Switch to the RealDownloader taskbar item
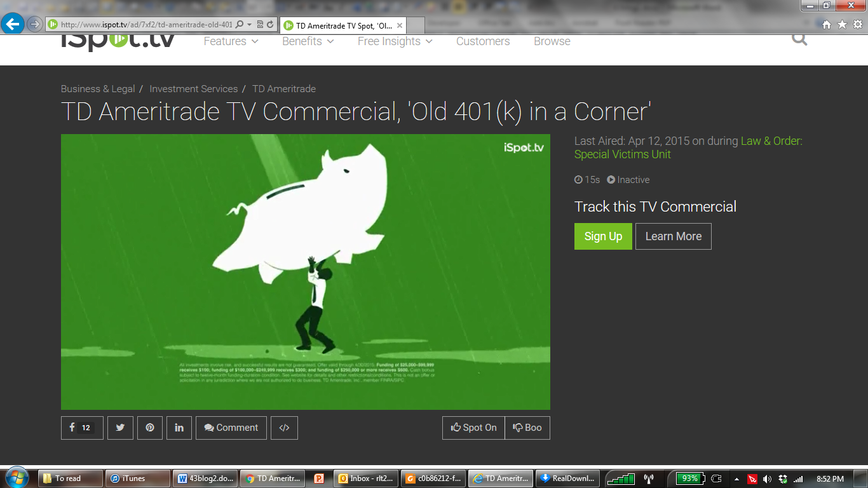The width and height of the screenshot is (868, 488). coord(569,478)
